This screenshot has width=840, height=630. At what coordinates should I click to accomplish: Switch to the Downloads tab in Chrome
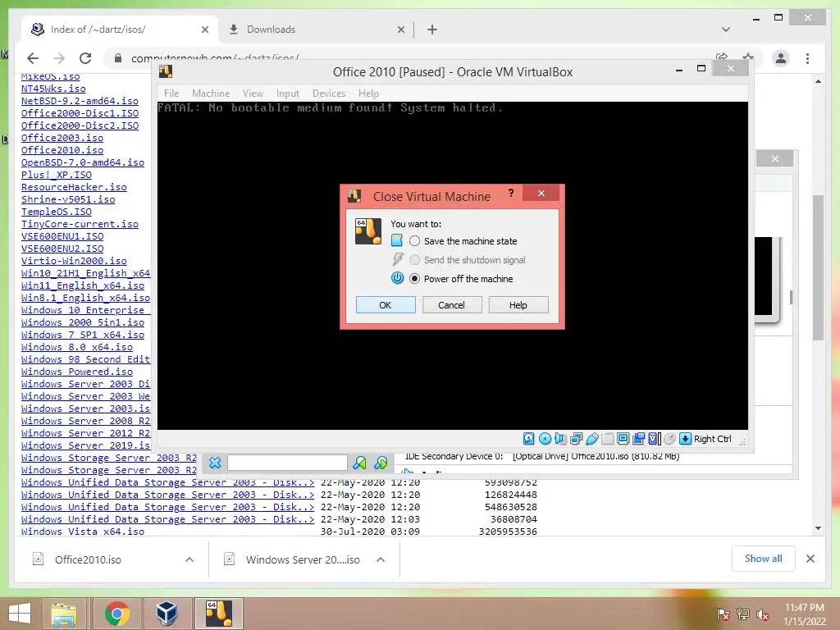(x=316, y=30)
